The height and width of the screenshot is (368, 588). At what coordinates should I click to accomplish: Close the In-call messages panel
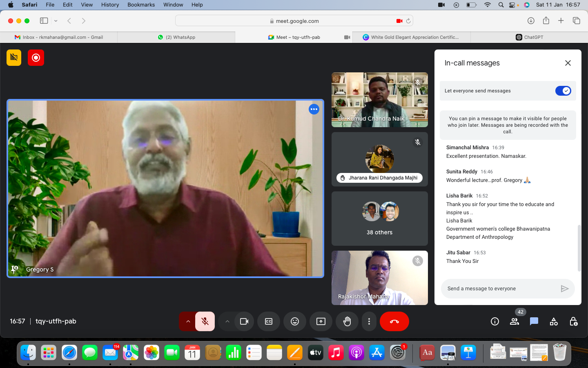568,63
